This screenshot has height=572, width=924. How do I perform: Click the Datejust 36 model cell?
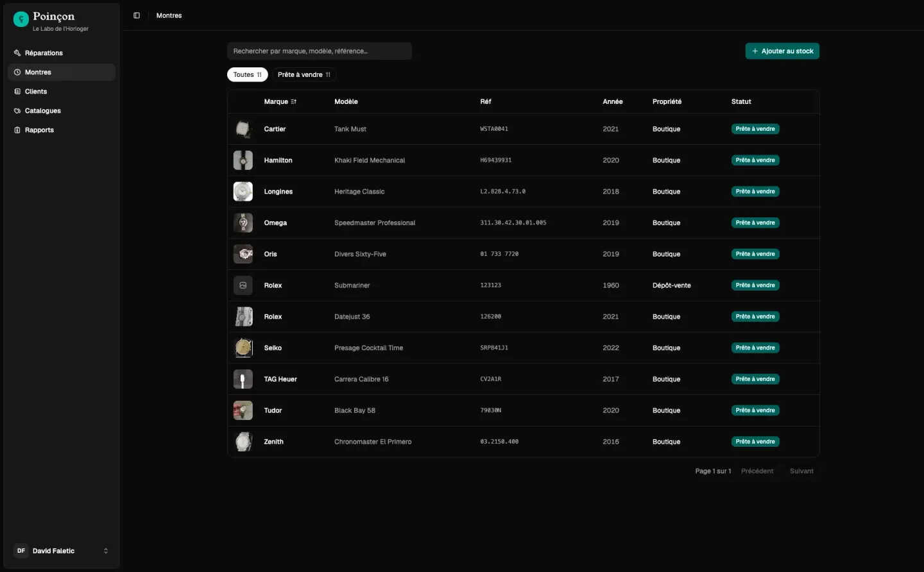pyautogui.click(x=352, y=317)
